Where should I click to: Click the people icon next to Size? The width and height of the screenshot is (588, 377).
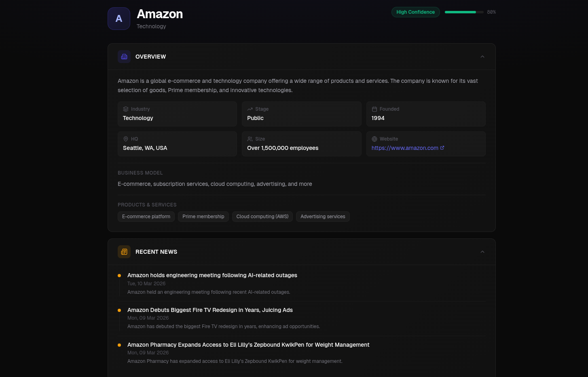click(250, 139)
